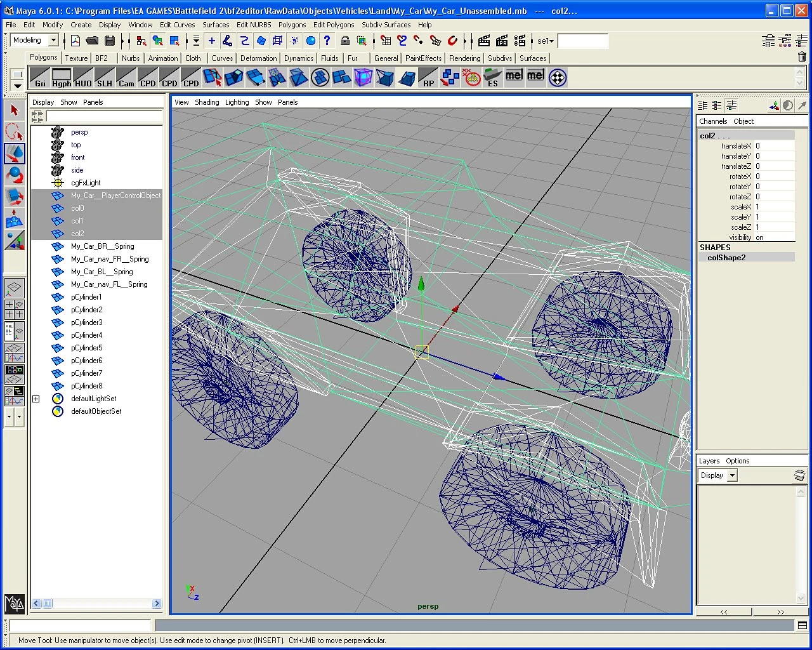The height and width of the screenshot is (650, 812).
Task: Open the Shading menu in viewport
Action: tap(207, 102)
